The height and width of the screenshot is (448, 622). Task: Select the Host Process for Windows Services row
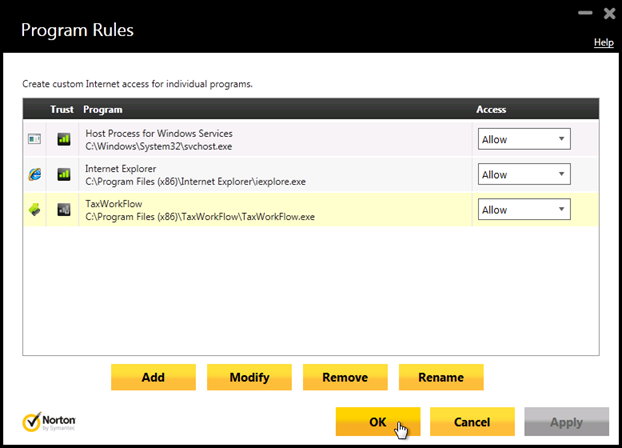coord(311,139)
